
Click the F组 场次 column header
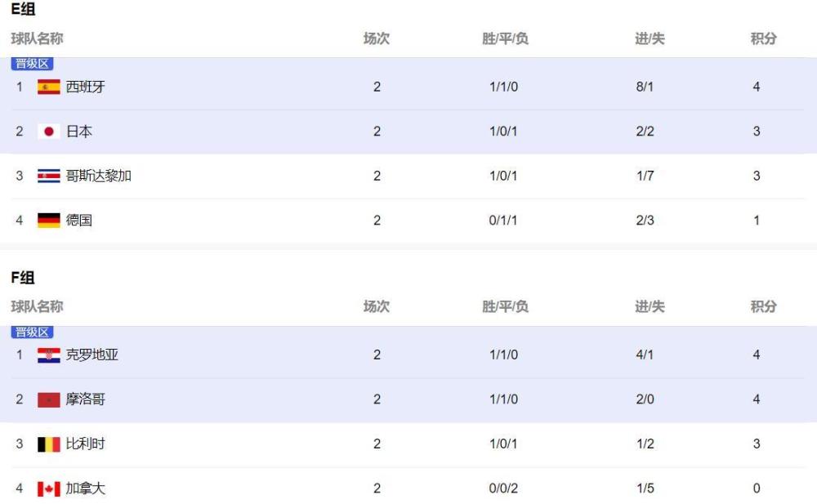coord(377,306)
